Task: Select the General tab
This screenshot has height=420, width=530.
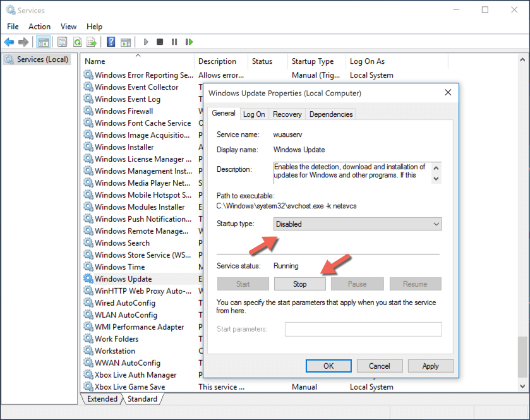Action: [224, 113]
